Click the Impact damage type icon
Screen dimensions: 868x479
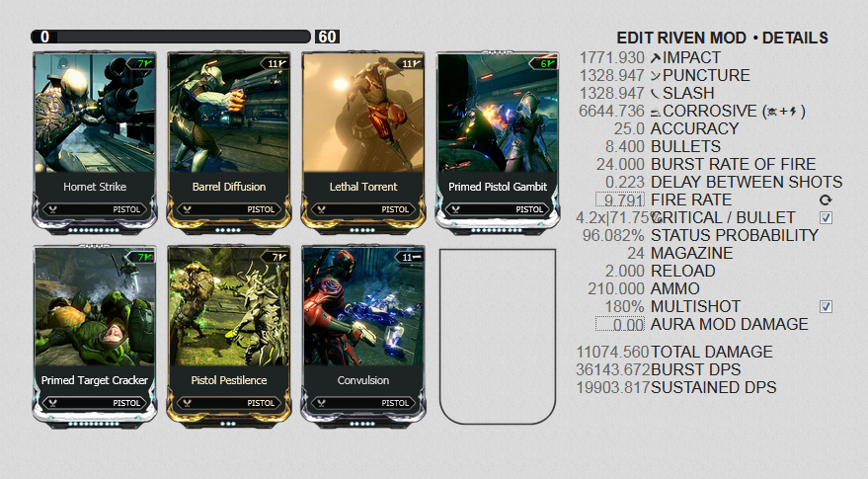tap(656, 57)
